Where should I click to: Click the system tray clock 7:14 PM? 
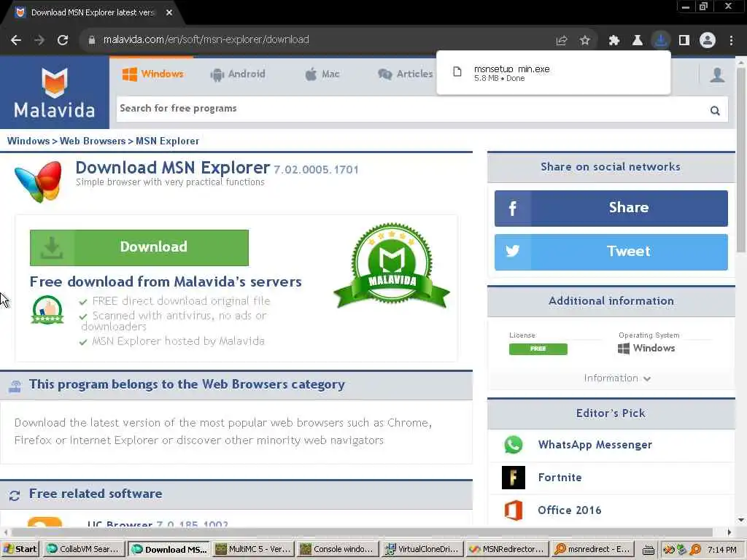(721, 550)
